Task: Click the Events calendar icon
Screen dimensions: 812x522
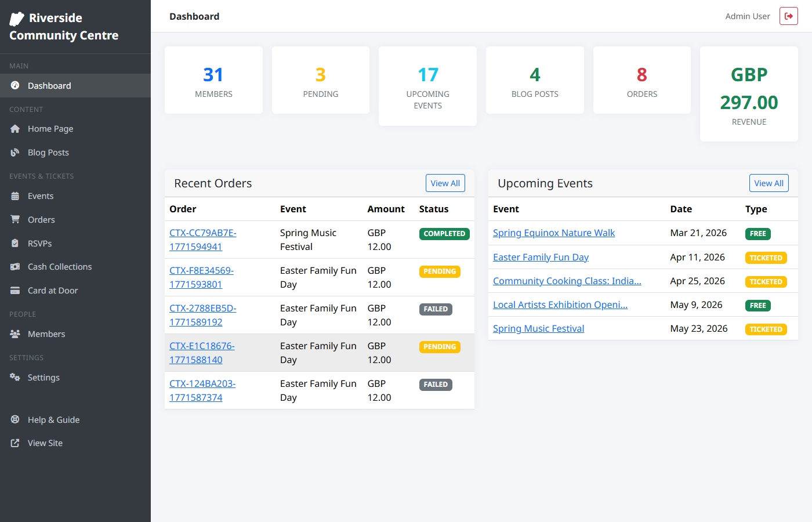Action: click(15, 196)
